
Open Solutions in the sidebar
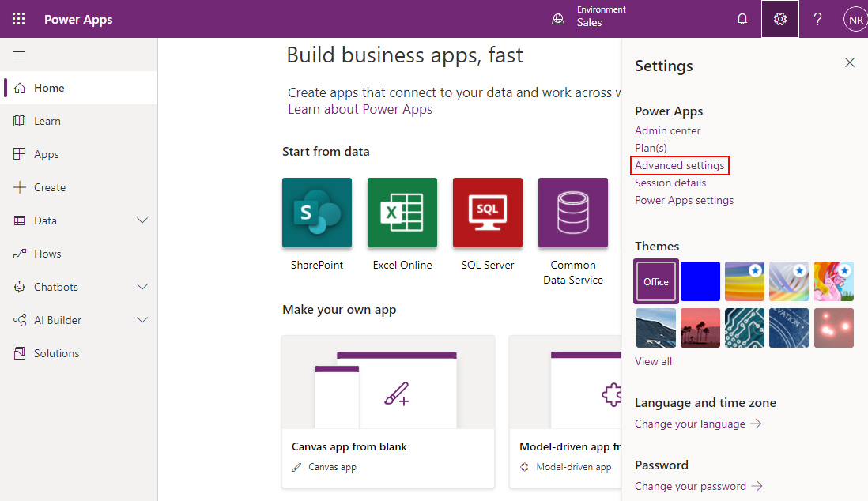tap(78, 353)
